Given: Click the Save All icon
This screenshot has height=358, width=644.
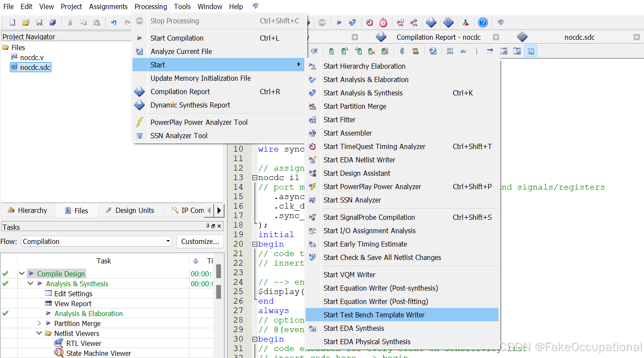Looking at the screenshot, I should coord(53,22).
